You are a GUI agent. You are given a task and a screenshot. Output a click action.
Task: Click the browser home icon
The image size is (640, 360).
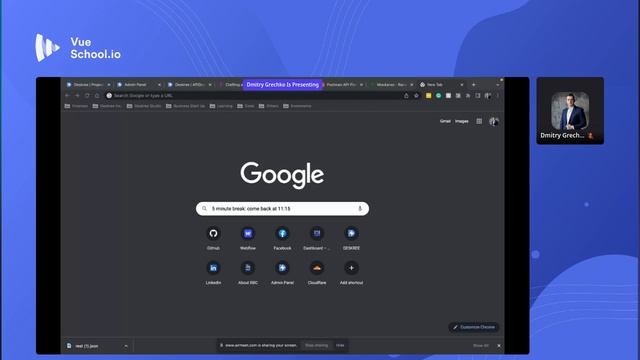[x=97, y=96]
